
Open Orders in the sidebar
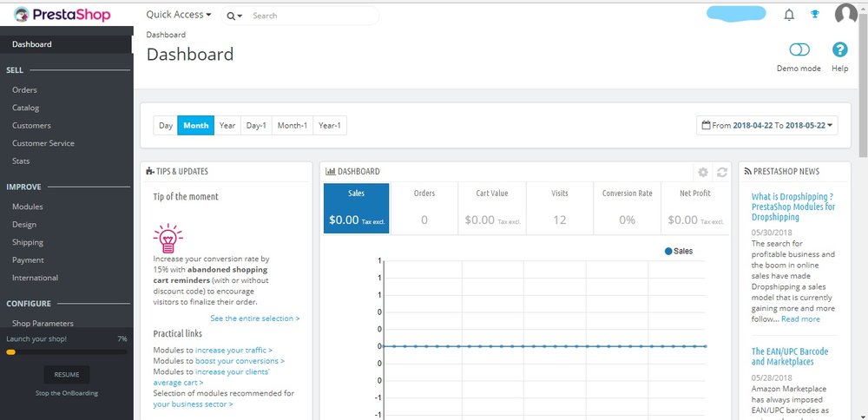pos(24,90)
